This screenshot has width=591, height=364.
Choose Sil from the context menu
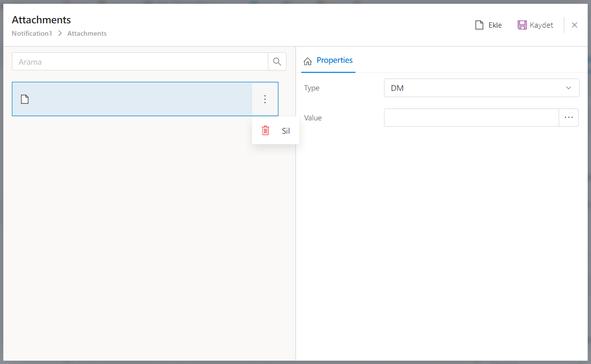[286, 131]
